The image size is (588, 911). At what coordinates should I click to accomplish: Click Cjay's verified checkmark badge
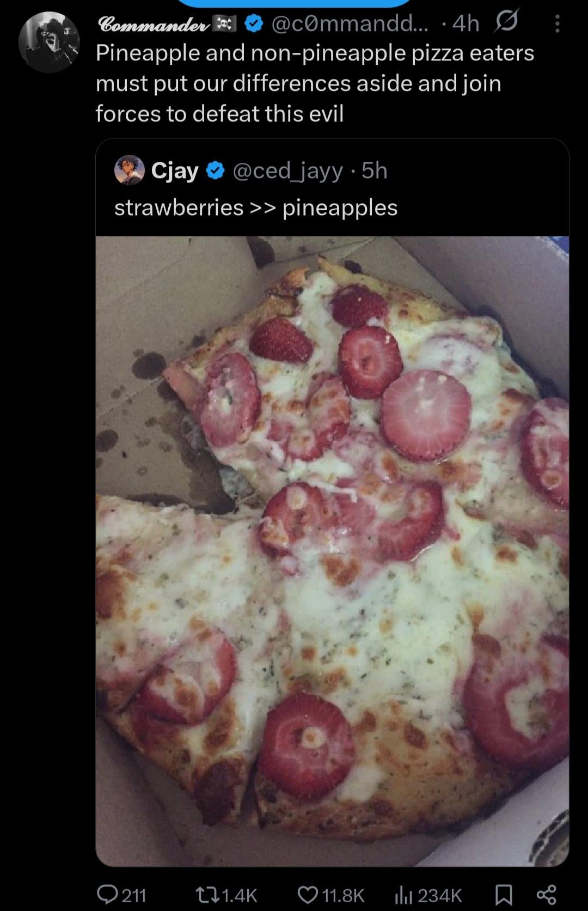(x=216, y=171)
